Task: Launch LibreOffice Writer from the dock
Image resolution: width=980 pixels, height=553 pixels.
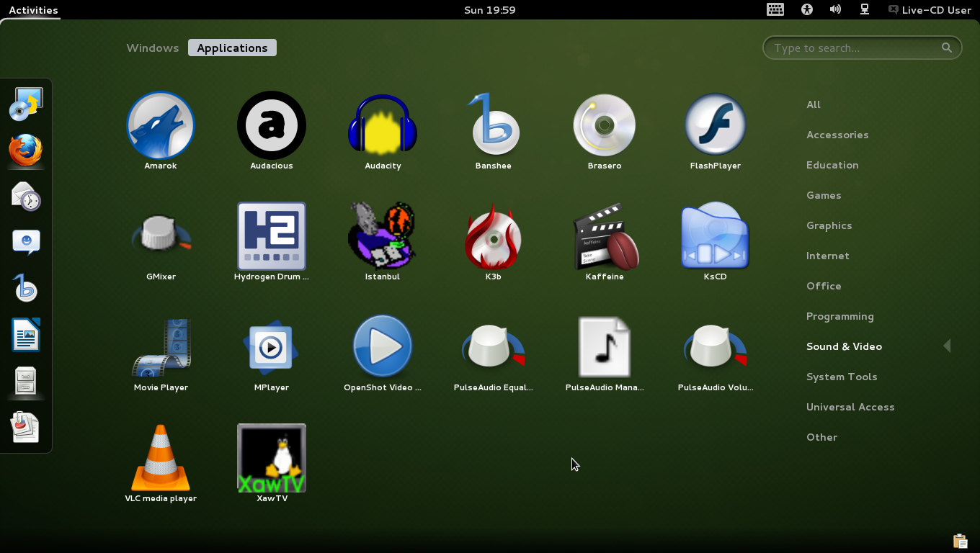Action: 26,335
